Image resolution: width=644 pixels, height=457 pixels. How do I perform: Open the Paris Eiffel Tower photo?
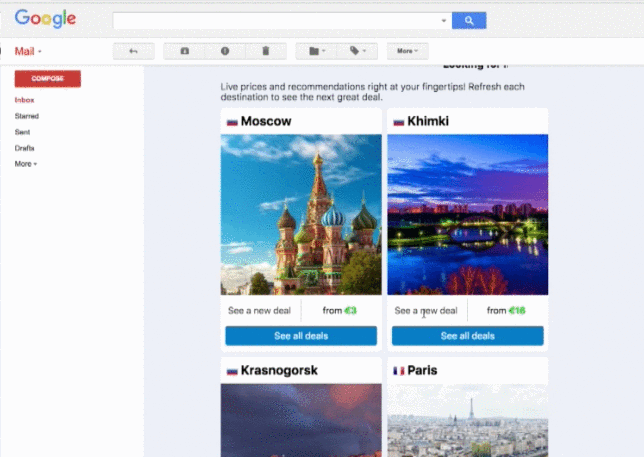[x=467, y=420]
